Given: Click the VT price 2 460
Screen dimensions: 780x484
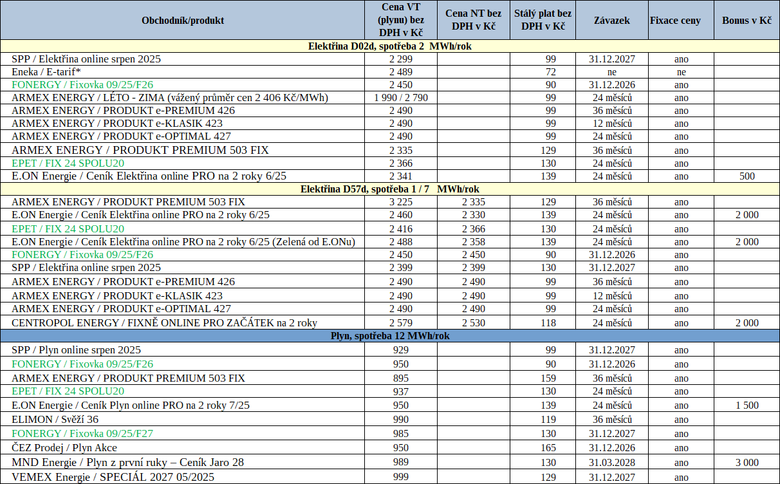Looking at the screenshot, I should pos(401,215).
